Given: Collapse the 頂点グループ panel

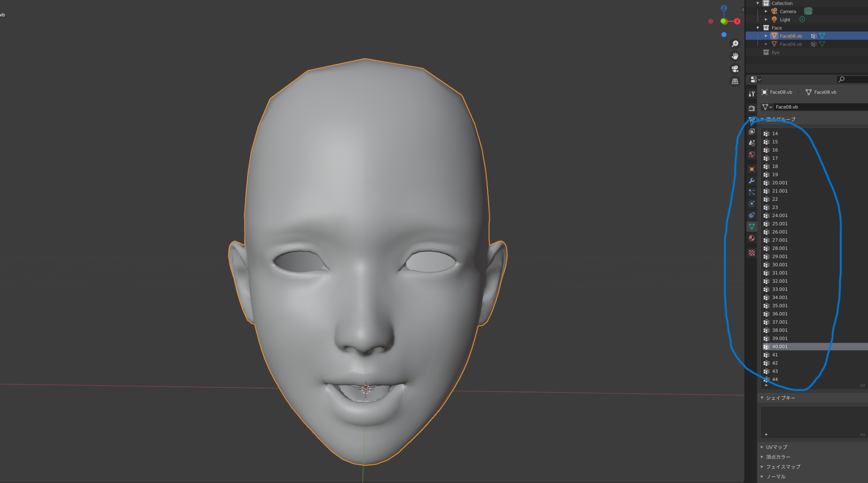Looking at the screenshot, I should [x=762, y=119].
